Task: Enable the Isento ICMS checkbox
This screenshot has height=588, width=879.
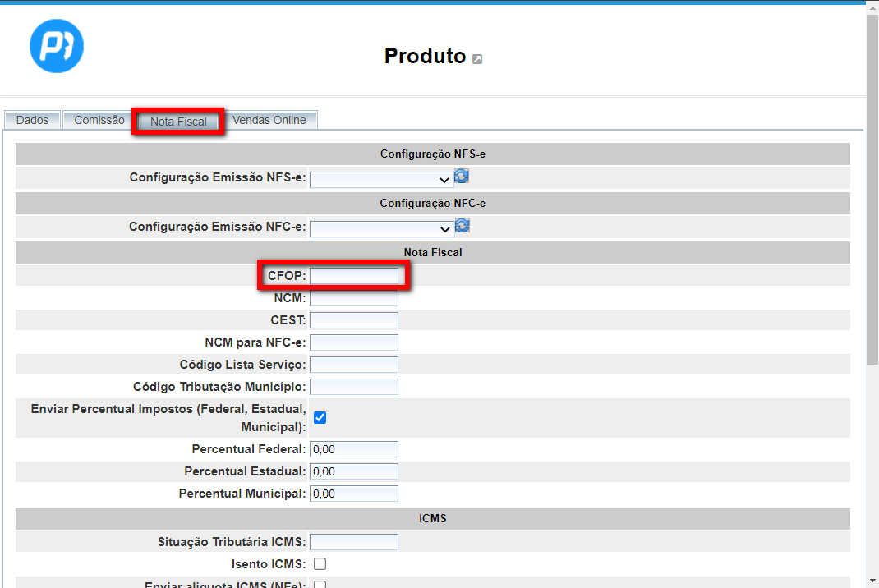Action: pos(320,563)
